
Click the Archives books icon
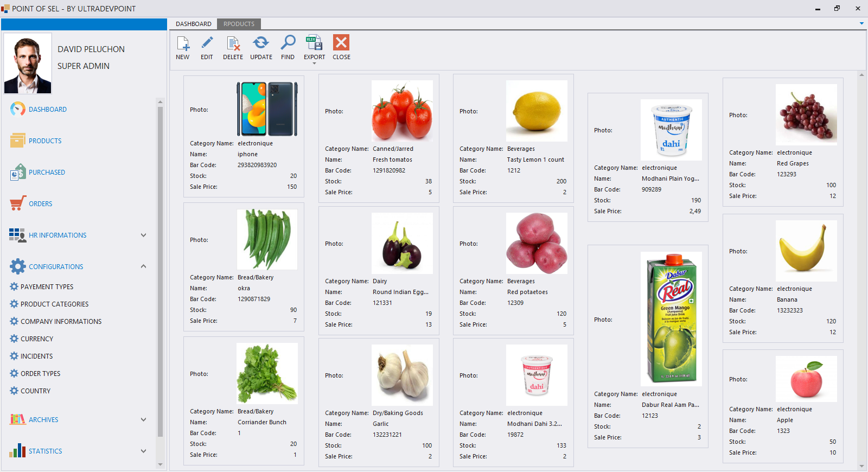pyautogui.click(x=17, y=419)
